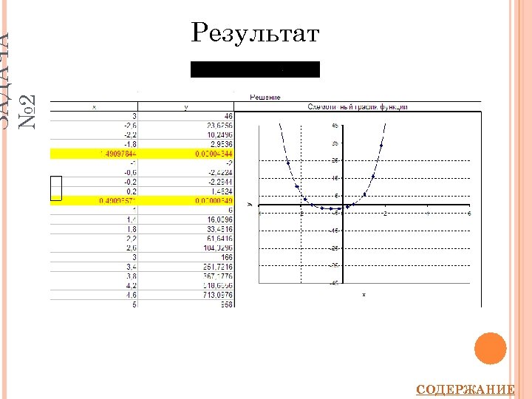
Task: Select the x value 1,4 cell
Action: (94, 219)
